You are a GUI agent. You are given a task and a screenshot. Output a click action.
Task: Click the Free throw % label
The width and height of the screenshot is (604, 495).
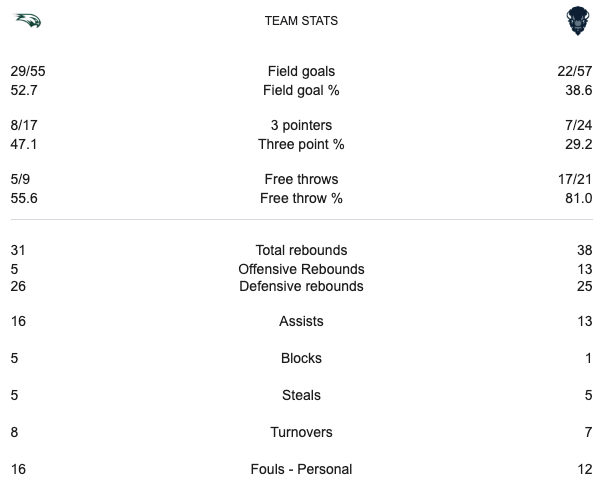(301, 198)
